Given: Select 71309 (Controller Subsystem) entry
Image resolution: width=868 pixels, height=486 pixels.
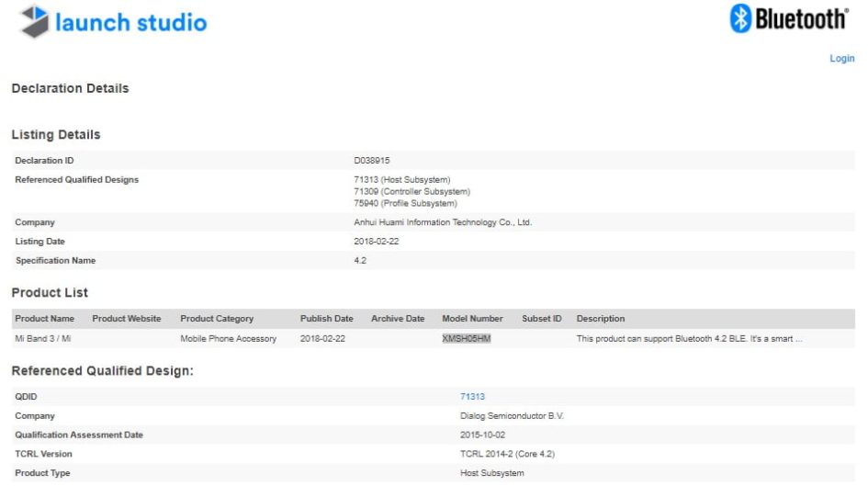Looking at the screenshot, I should tap(411, 191).
